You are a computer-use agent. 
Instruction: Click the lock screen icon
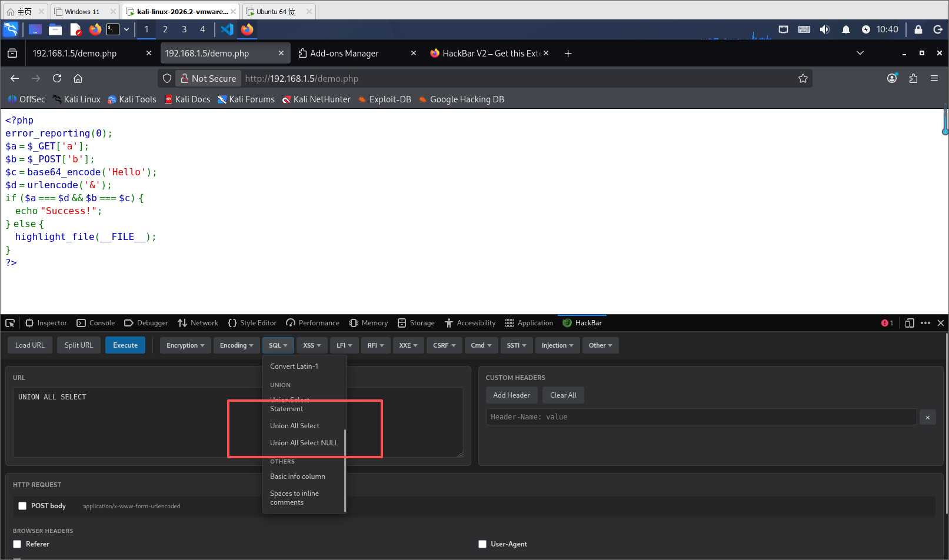click(x=918, y=29)
